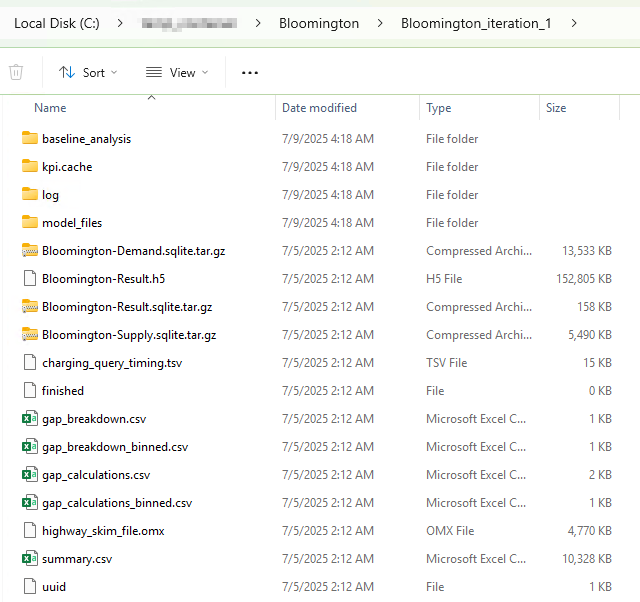Click highway_skim_file.omx file icon
Screen dimensions: 640x602
click(30, 531)
